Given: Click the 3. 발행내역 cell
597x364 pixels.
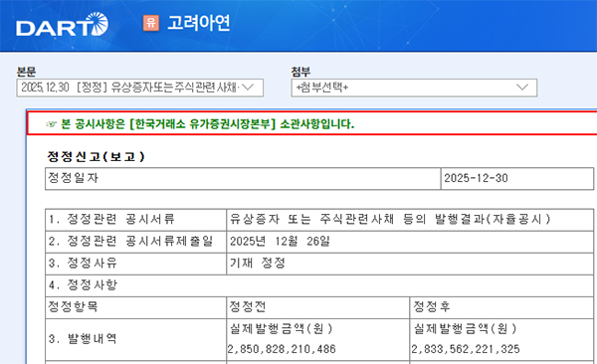Looking at the screenshot, I should click(136, 339).
